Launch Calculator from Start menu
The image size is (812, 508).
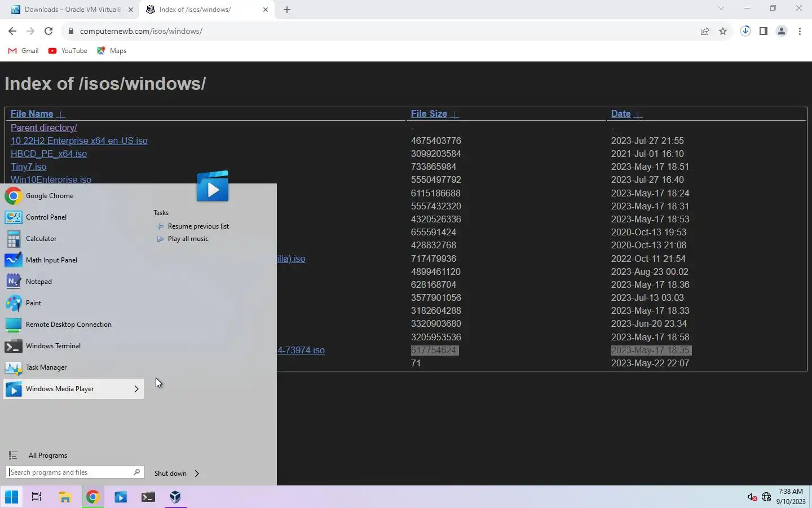[73, 239]
